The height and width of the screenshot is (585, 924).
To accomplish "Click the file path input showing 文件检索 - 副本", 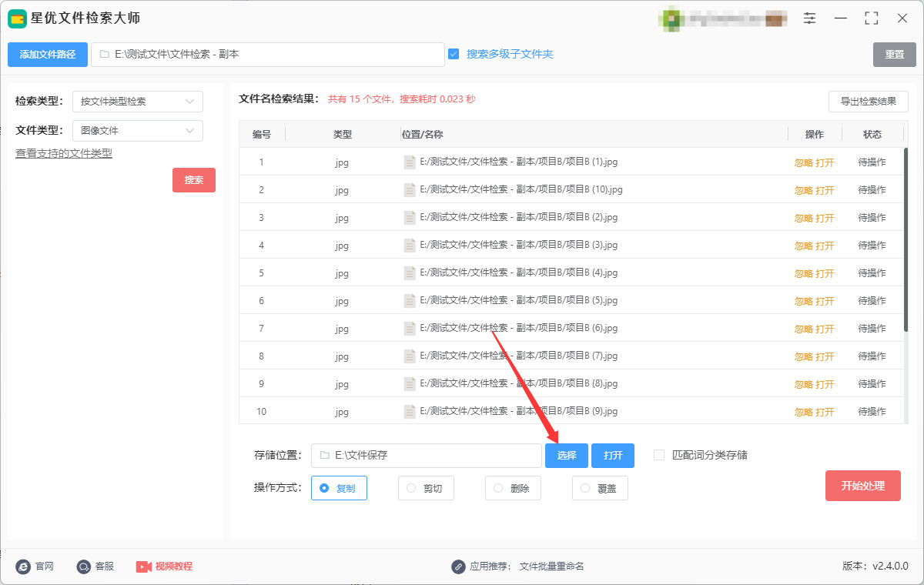I will pos(268,55).
